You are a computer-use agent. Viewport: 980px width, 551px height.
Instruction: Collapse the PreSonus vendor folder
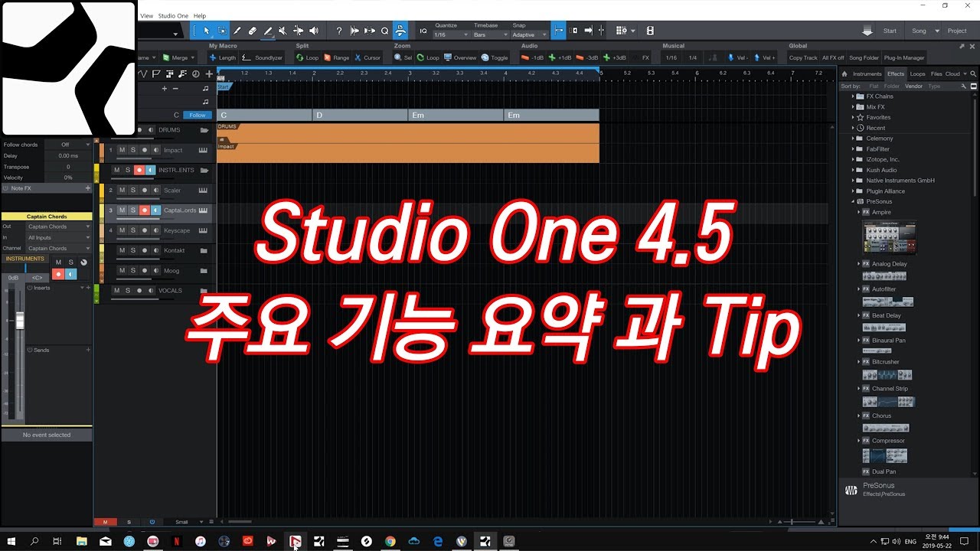tap(853, 201)
